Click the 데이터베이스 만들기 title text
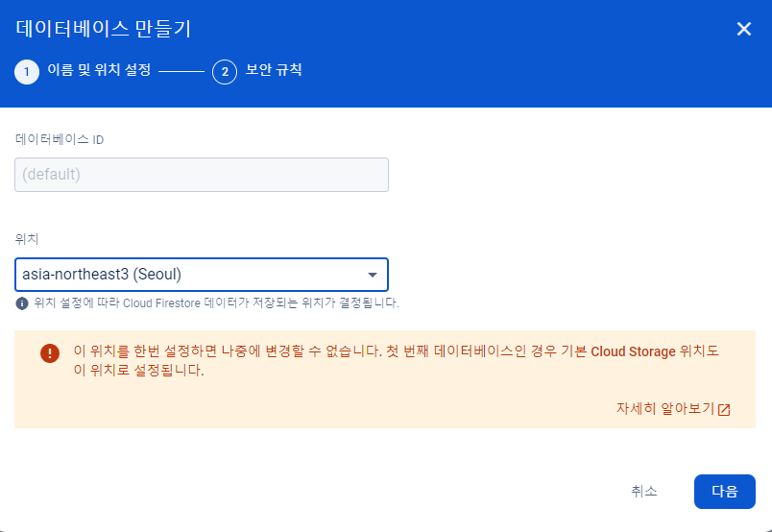Viewport: 772px width, 532px height. (x=104, y=29)
